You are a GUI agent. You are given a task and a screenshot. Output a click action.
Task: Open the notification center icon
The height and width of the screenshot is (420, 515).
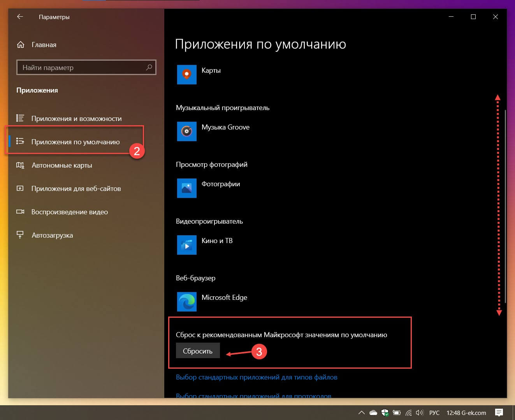coord(499,413)
